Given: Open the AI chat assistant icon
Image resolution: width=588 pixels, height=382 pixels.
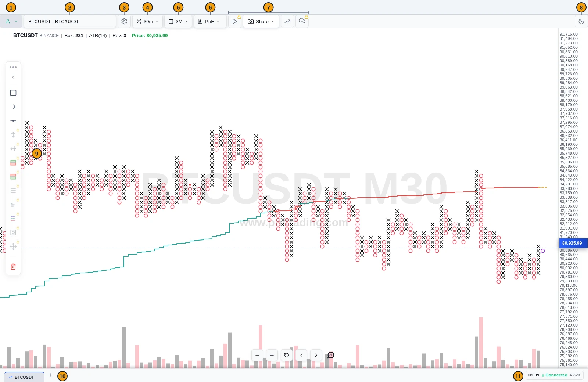Looking at the screenshot, I should pyautogui.click(x=331, y=355).
